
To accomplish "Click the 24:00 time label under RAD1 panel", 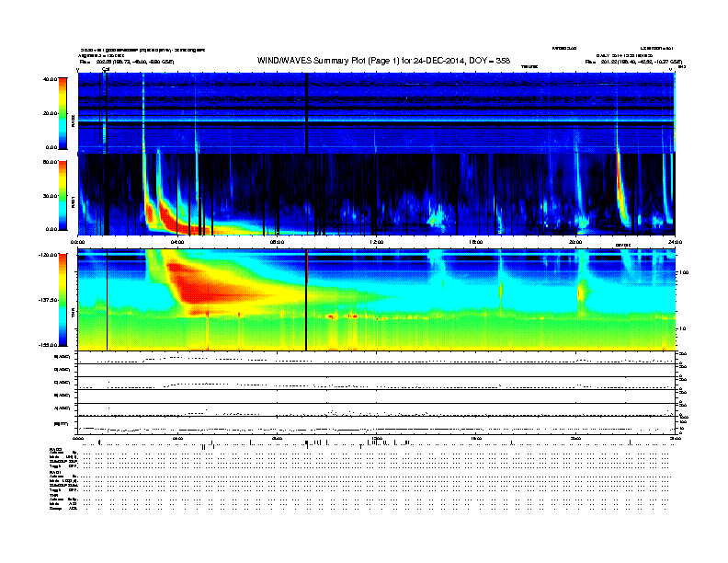I will [x=675, y=242].
